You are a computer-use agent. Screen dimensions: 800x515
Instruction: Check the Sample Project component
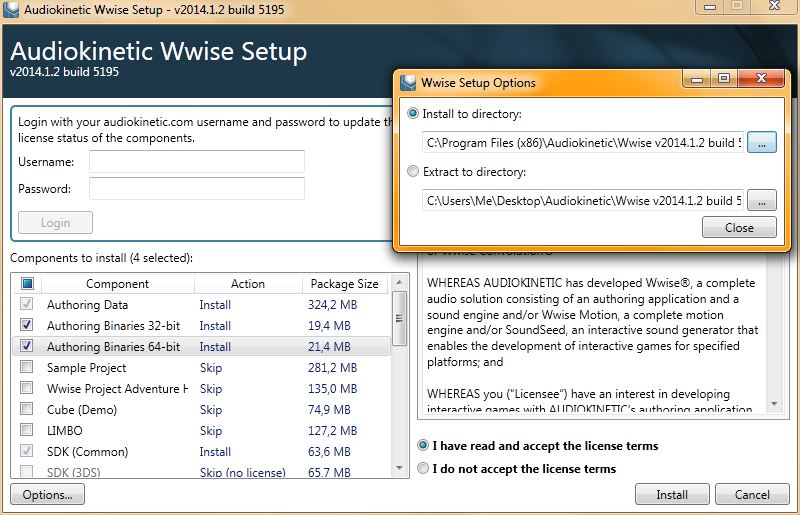[x=27, y=367]
